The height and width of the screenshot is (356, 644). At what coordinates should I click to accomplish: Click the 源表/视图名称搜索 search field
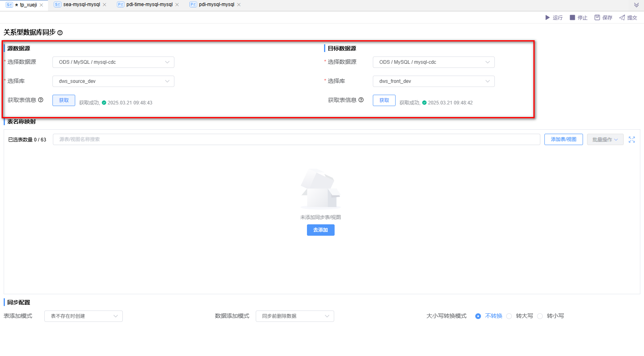pos(296,139)
